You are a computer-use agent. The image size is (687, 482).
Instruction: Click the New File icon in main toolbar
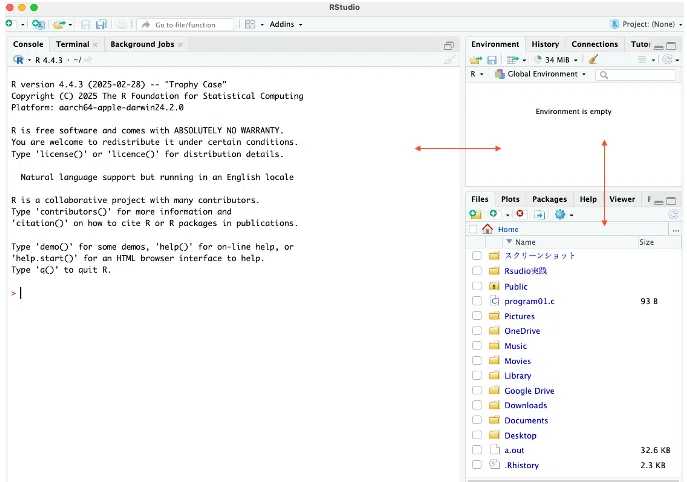pos(10,24)
